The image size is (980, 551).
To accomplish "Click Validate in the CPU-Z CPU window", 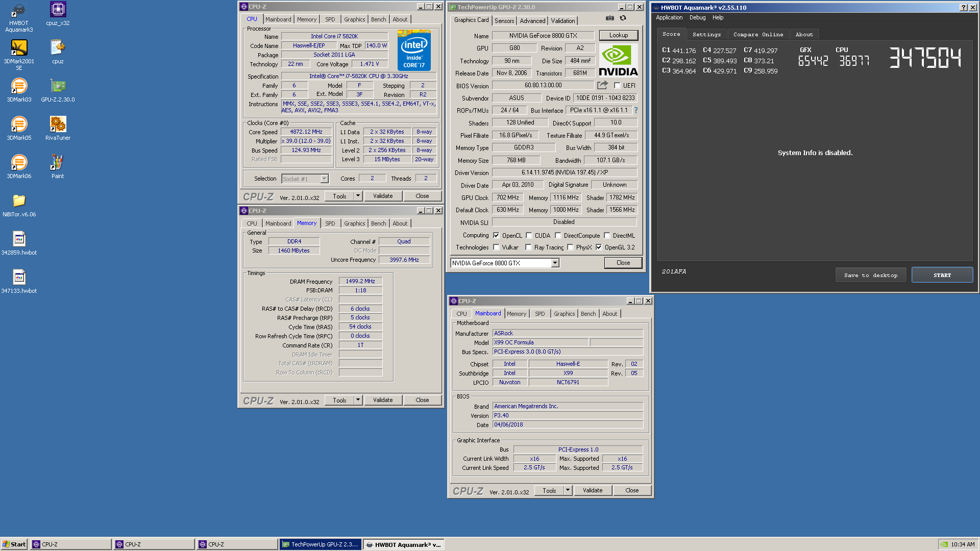I will (x=383, y=196).
